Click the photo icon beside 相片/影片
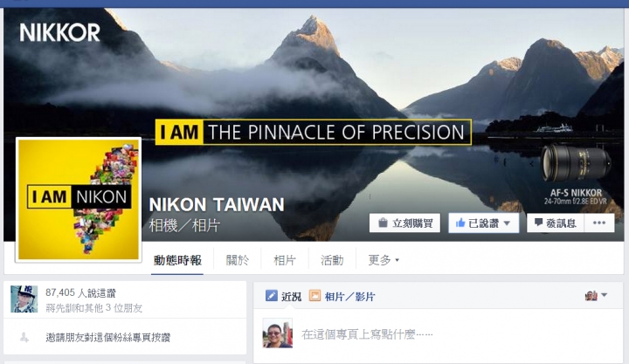Image resolution: width=629 pixels, height=364 pixels. [x=314, y=296]
